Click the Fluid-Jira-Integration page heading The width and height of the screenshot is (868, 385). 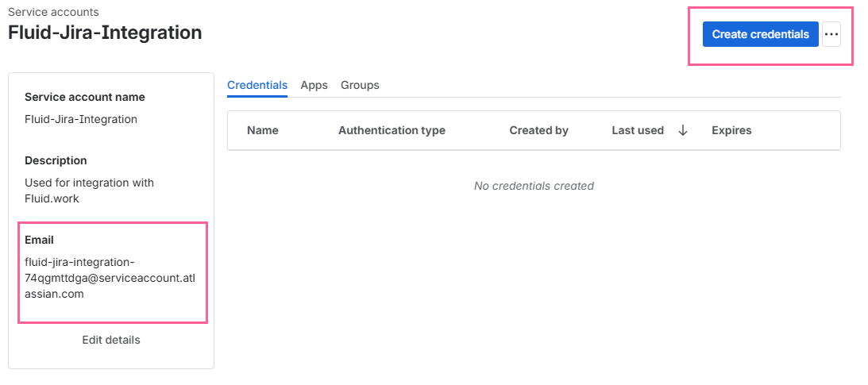pos(105,33)
